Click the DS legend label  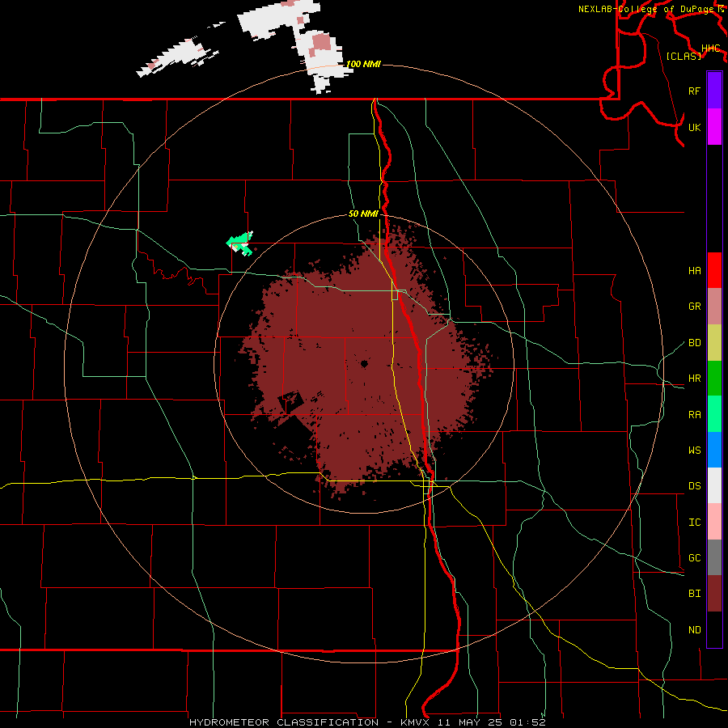pyautogui.click(x=694, y=486)
